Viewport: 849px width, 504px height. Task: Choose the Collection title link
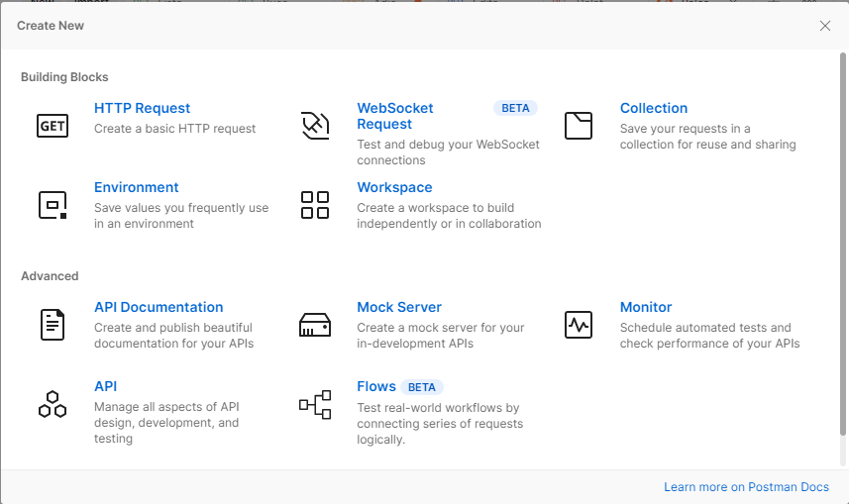654,108
